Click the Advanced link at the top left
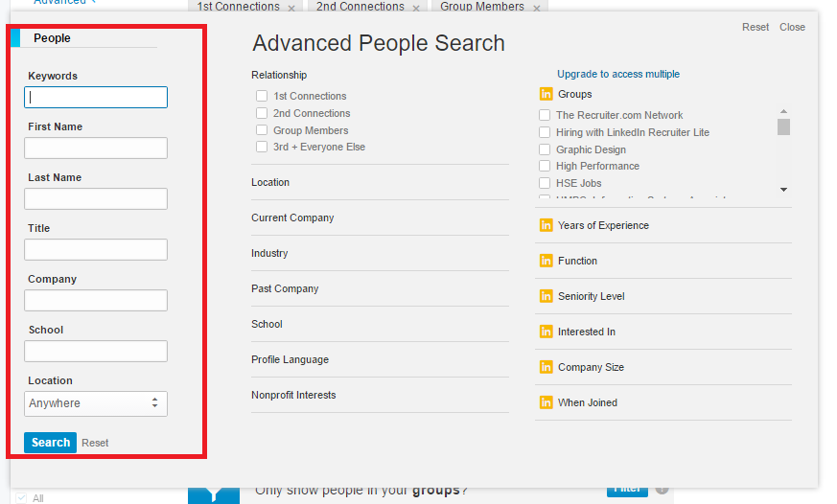Image resolution: width=837 pixels, height=504 pixels. (59, 2)
